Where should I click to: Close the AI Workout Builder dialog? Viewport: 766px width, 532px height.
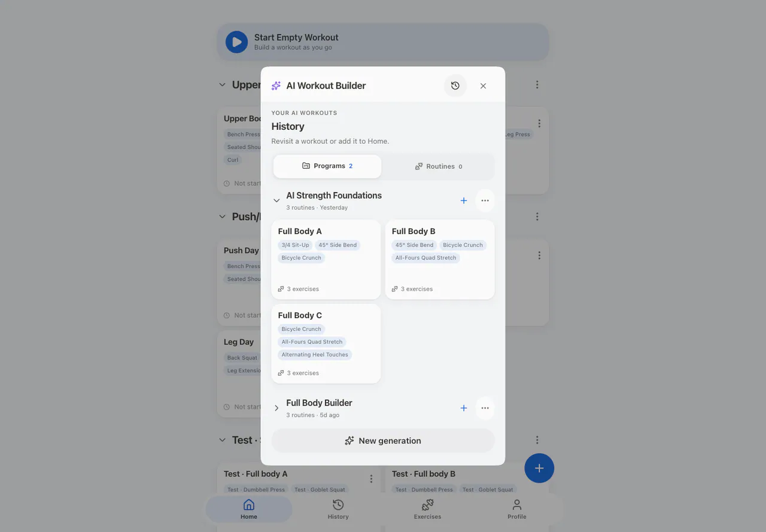(483, 86)
